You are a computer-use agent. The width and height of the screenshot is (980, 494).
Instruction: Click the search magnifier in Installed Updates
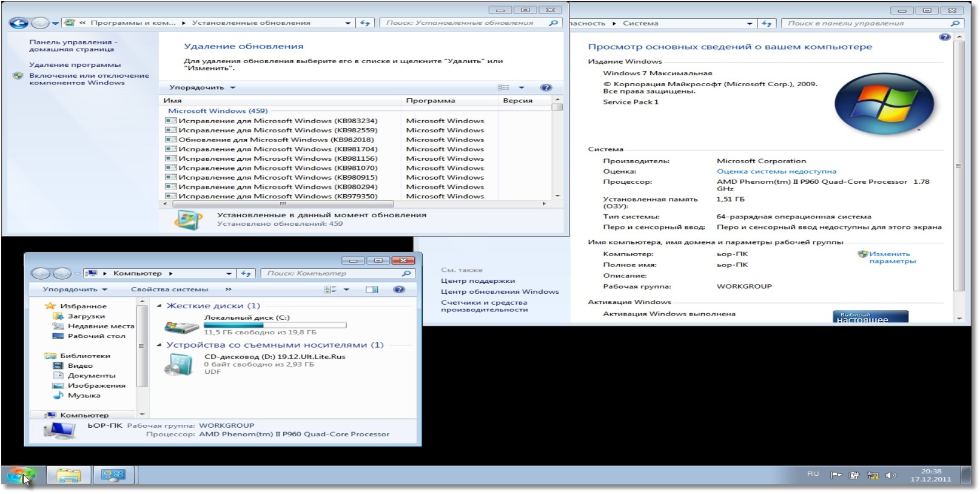click(x=553, y=23)
